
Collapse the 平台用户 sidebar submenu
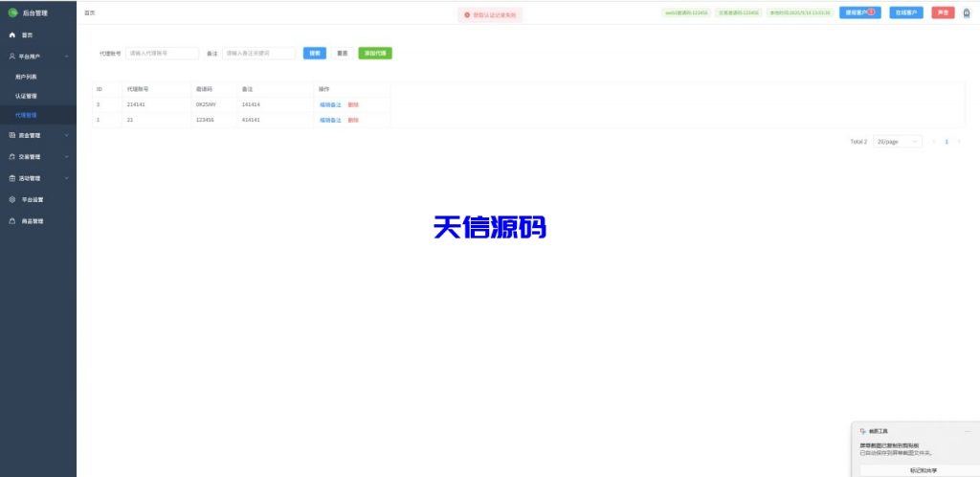click(x=66, y=57)
